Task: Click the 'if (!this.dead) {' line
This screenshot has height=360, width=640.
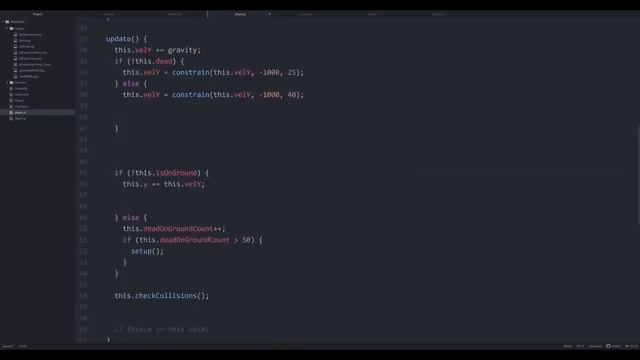Action: 149,61
